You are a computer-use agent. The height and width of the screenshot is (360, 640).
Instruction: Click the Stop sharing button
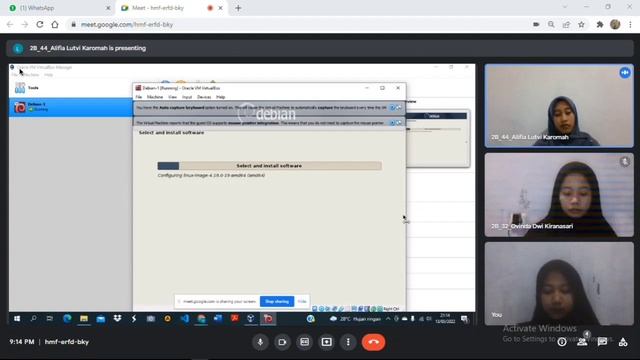(x=277, y=301)
